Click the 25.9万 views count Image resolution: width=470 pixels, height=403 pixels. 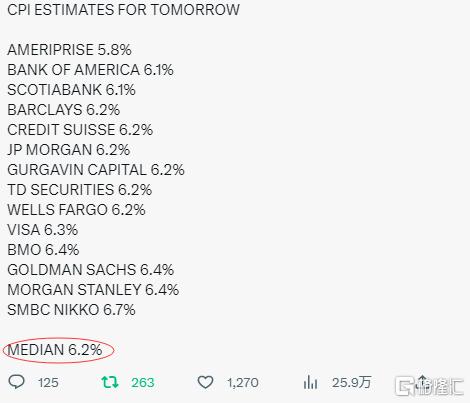click(351, 382)
